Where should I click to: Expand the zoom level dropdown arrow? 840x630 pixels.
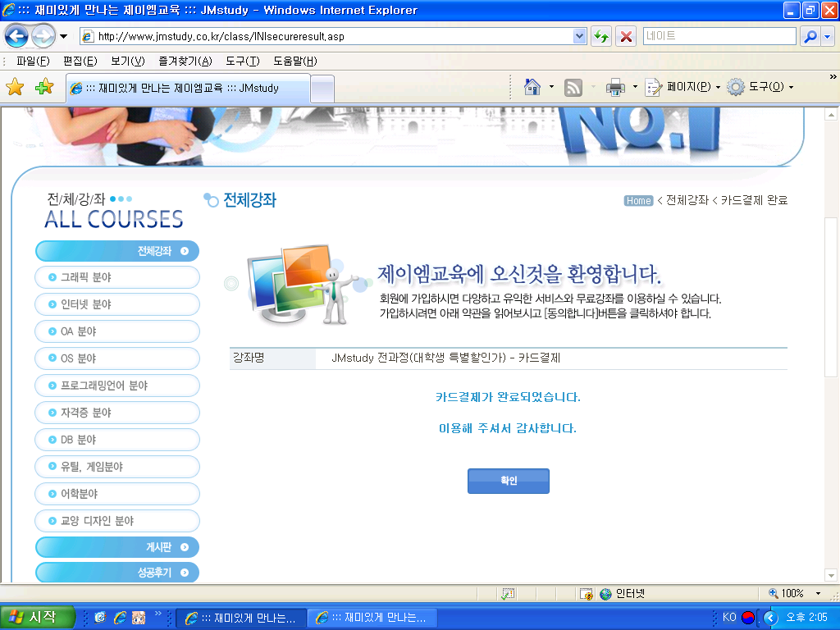818,594
